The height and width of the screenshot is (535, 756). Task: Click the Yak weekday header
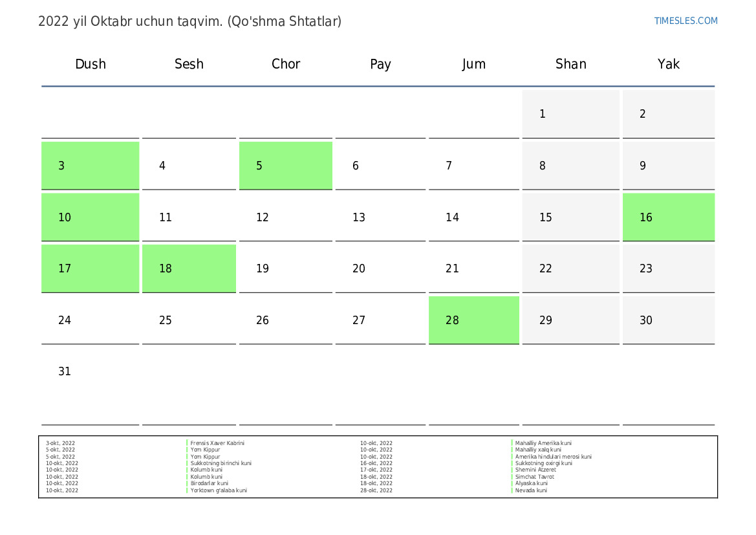click(668, 64)
